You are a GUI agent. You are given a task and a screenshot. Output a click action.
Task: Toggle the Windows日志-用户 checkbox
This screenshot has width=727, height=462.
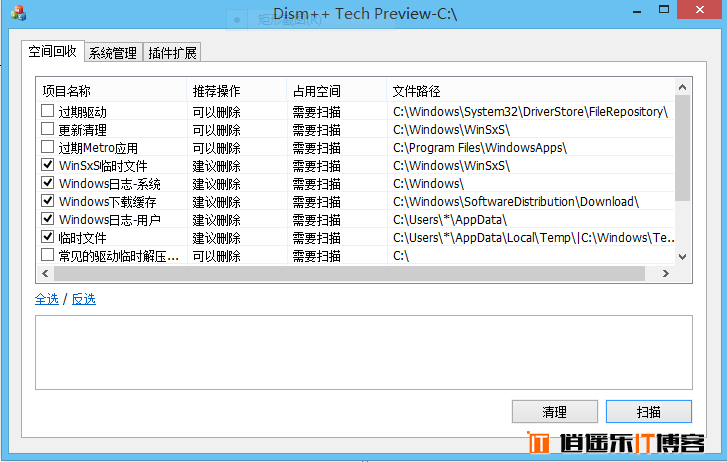pos(47,218)
